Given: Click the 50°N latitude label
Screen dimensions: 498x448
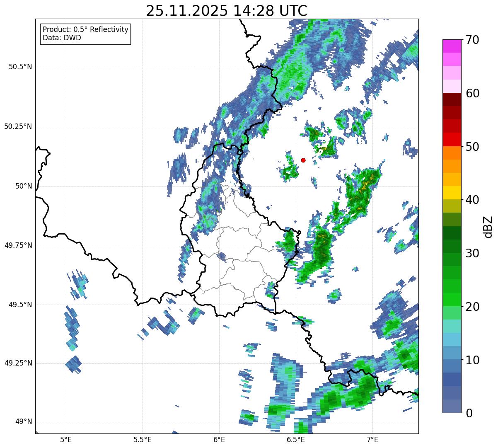Looking at the screenshot, I should click(23, 186).
